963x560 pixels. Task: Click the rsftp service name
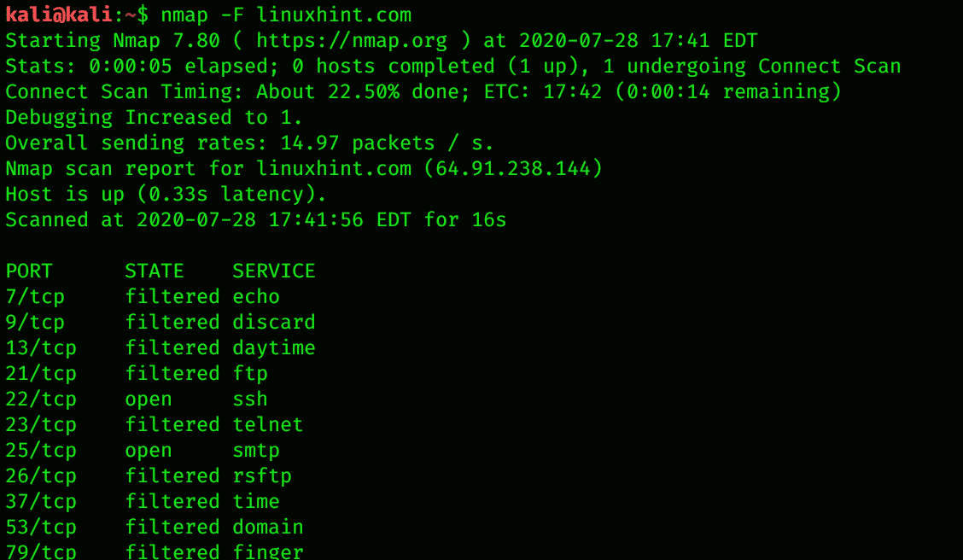(x=262, y=475)
